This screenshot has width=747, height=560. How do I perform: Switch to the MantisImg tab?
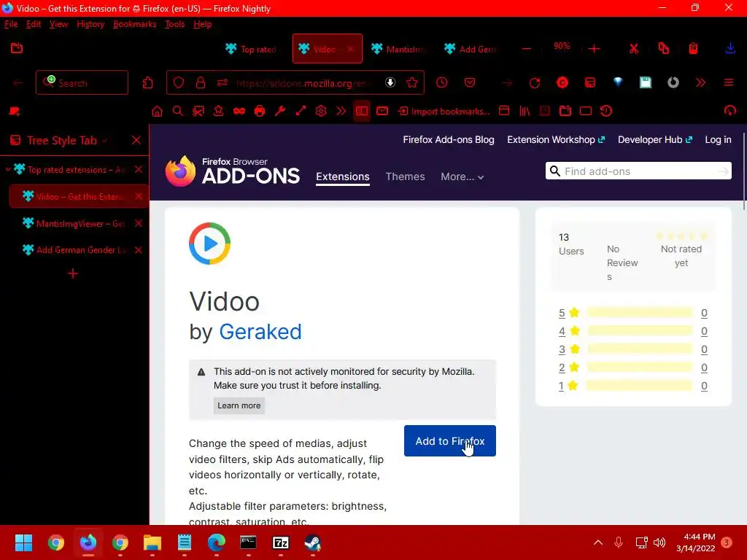tap(399, 49)
